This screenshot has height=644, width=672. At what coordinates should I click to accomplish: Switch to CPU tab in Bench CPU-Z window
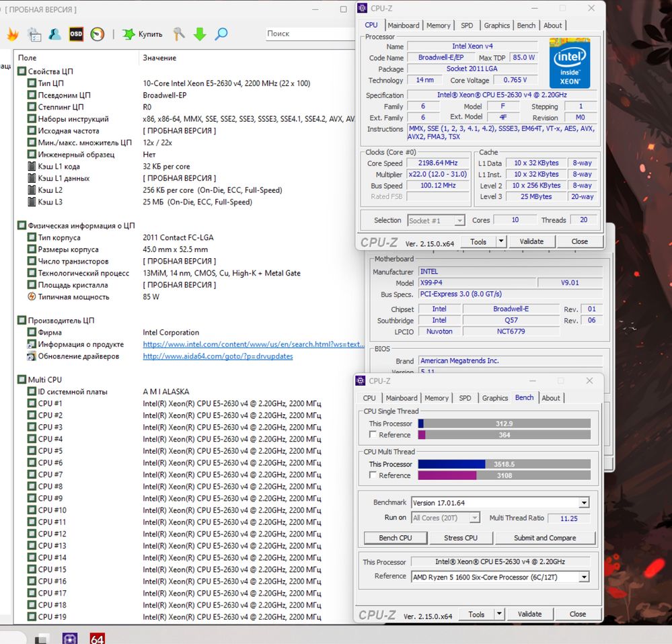point(369,398)
